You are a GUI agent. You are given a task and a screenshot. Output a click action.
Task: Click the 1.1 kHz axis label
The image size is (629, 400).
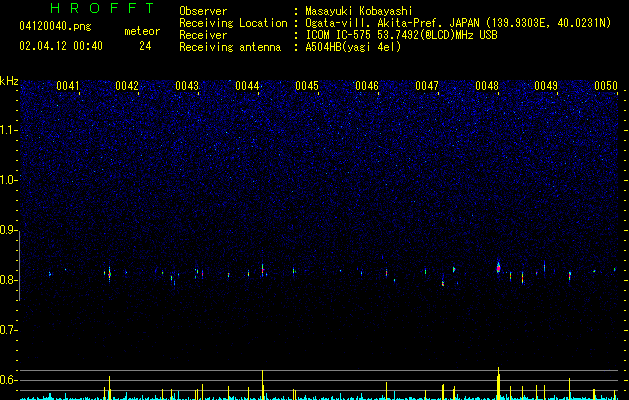pyautogui.click(x=9, y=130)
